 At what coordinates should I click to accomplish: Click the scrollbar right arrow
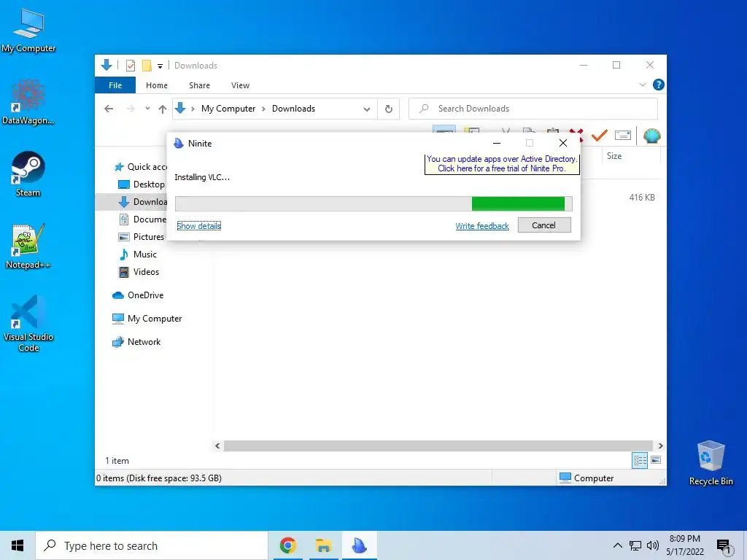pyautogui.click(x=660, y=446)
